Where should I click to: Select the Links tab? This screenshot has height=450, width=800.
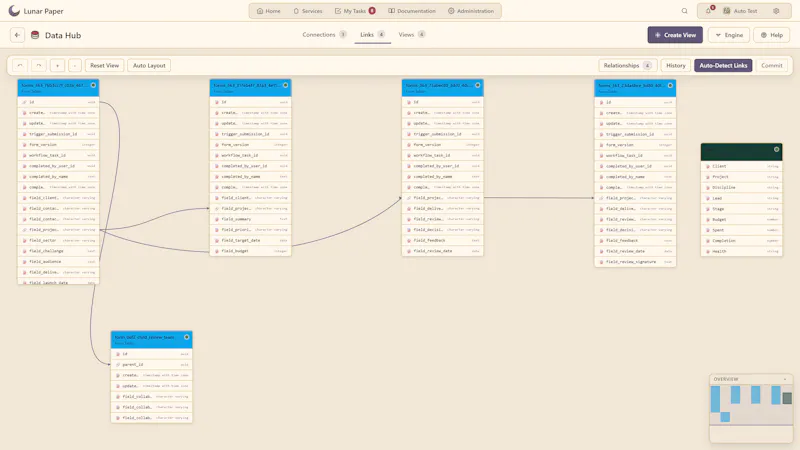(372, 35)
